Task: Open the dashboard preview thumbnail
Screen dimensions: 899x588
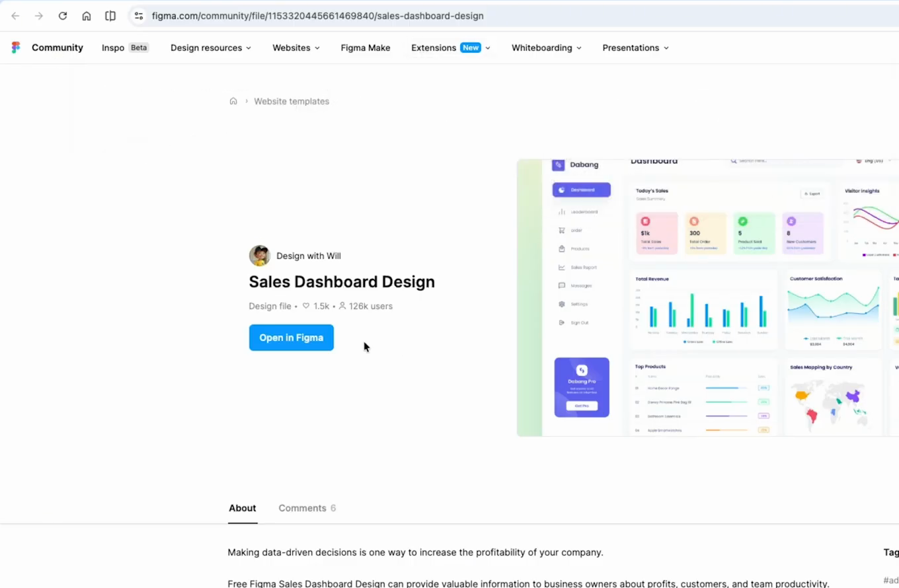Action: pyautogui.click(x=708, y=298)
